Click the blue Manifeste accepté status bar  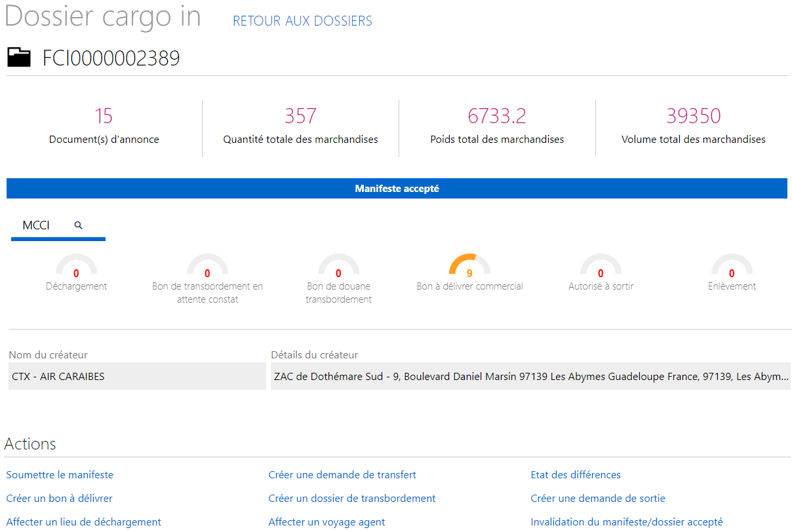(x=397, y=189)
